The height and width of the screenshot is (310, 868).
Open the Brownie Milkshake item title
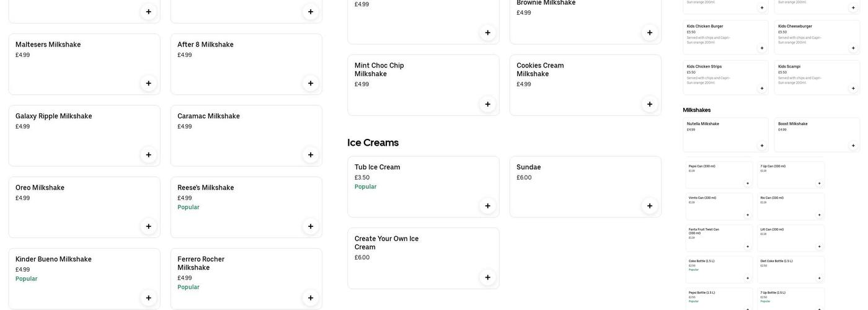pos(546,3)
